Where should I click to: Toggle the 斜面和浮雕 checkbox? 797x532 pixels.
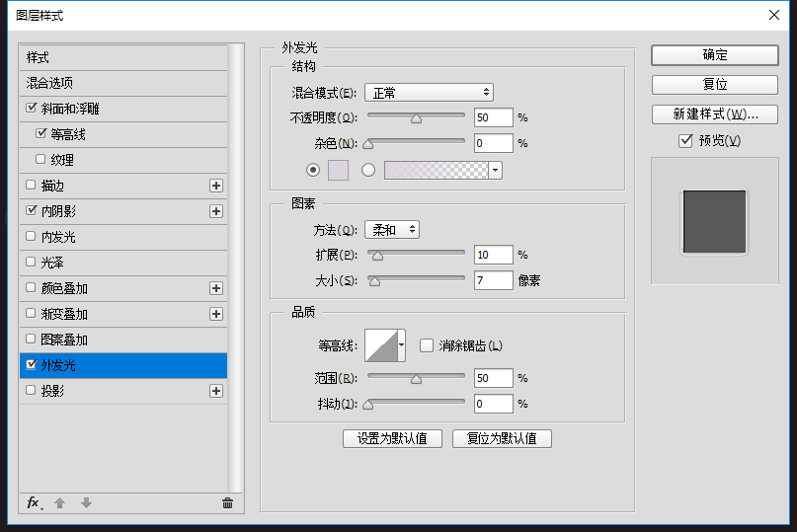tap(31, 108)
